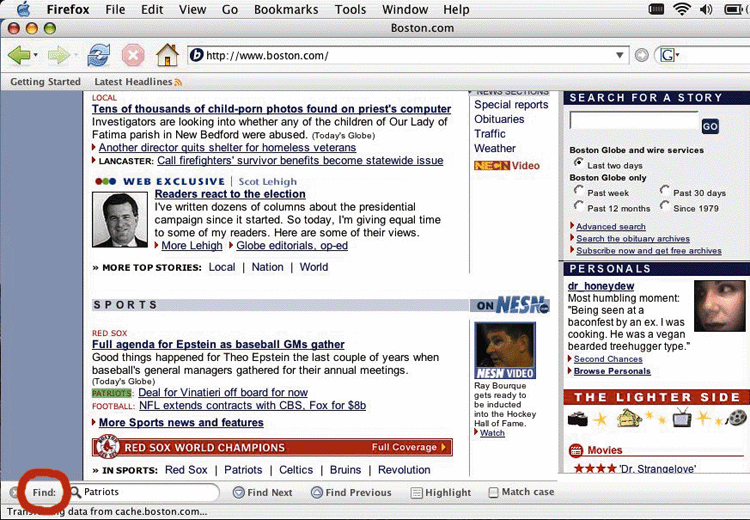The image size is (750, 520).
Task: Open the Back button history dropdown arrow
Action: (36, 55)
